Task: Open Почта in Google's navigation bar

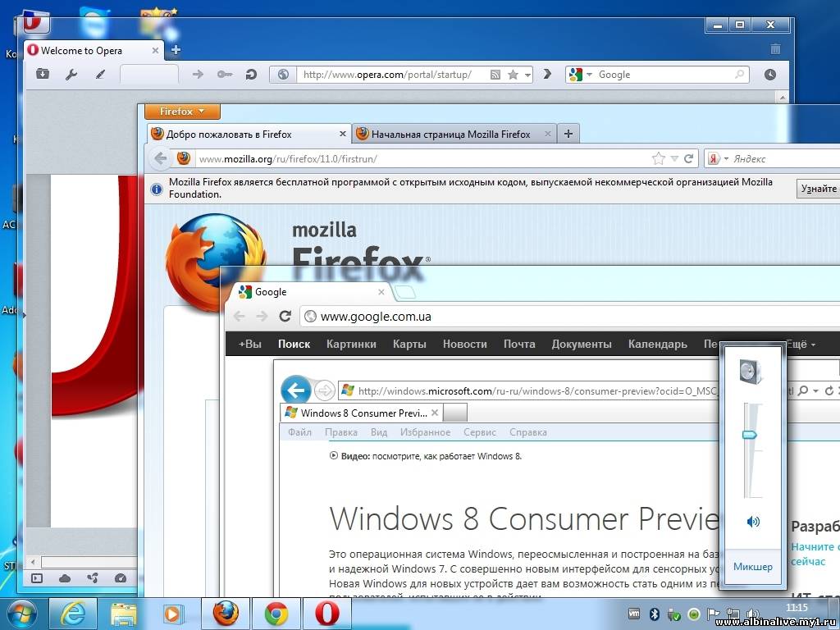Action: (519, 344)
